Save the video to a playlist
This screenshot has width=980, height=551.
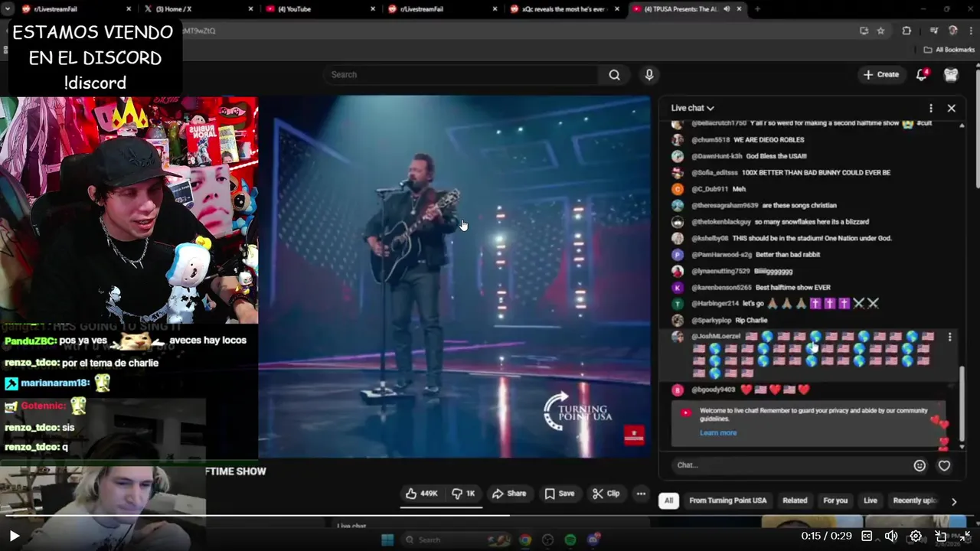click(560, 494)
